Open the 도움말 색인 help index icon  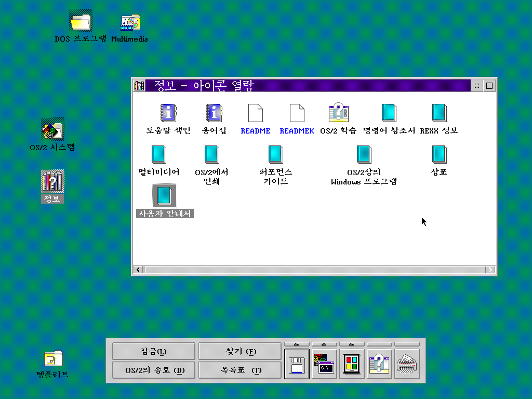(x=168, y=113)
